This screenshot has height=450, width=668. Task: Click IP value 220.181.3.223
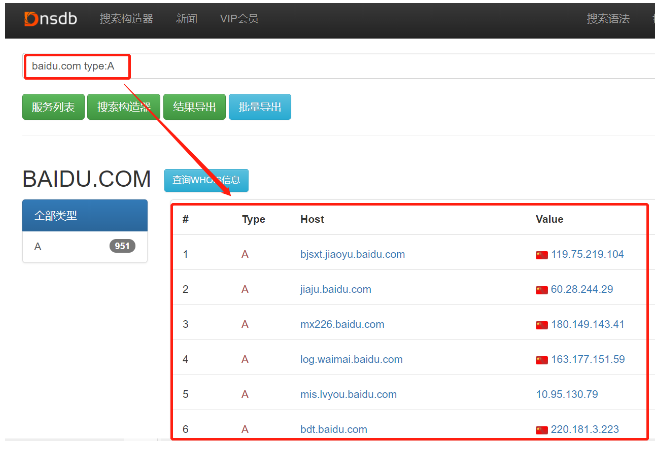(x=584, y=429)
